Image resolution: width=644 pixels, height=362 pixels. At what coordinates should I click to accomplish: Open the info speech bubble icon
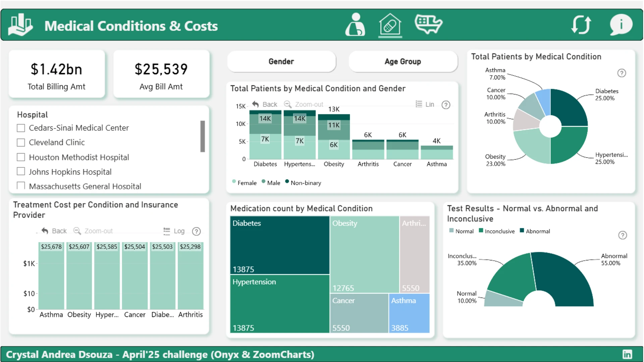coord(621,24)
